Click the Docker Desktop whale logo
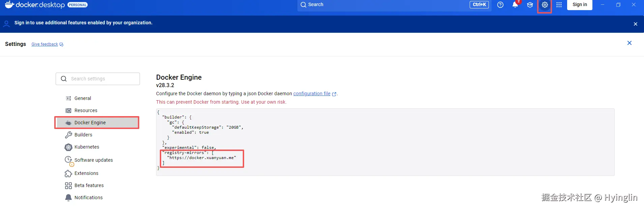 pos(9,4)
